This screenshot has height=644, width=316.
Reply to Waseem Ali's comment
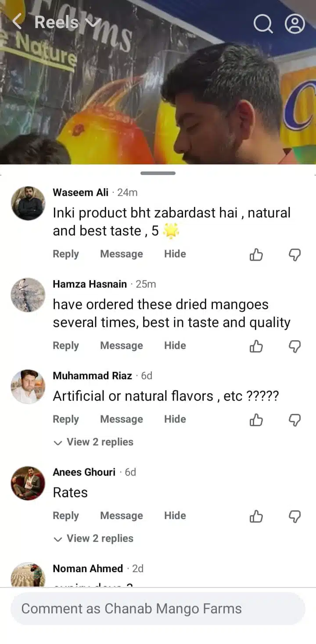point(66,254)
